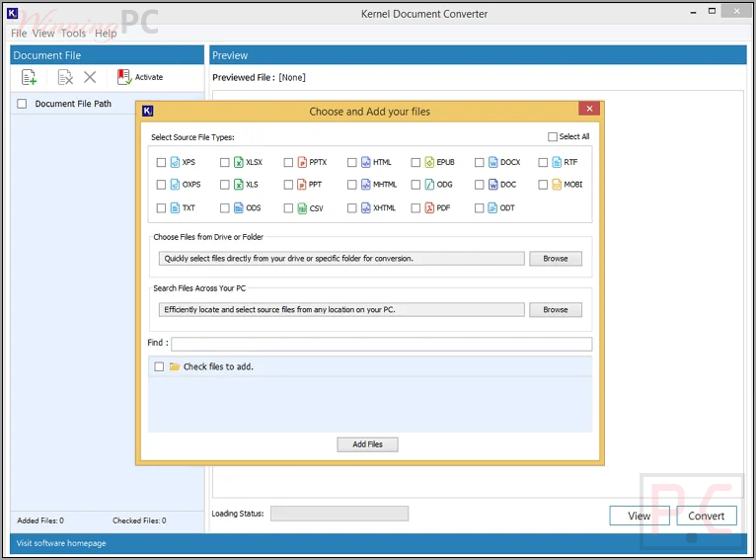Screen dimensions: 756x560
Task: Open the Visit software homepage link
Action: click(x=61, y=543)
